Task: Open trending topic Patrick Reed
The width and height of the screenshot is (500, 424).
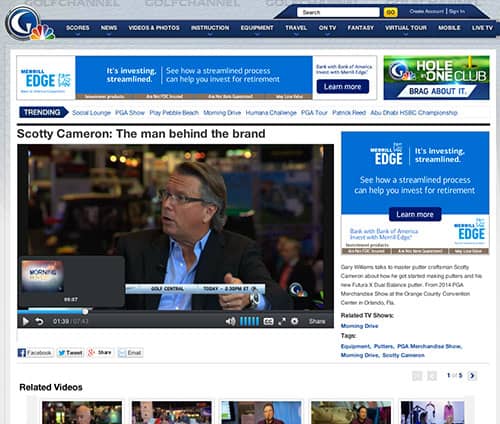Action: pos(349,113)
